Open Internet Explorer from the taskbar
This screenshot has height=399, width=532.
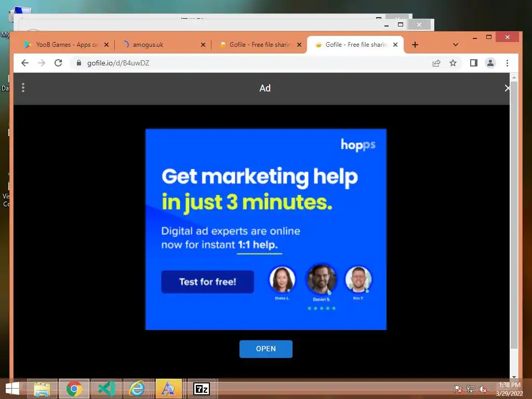(137, 389)
